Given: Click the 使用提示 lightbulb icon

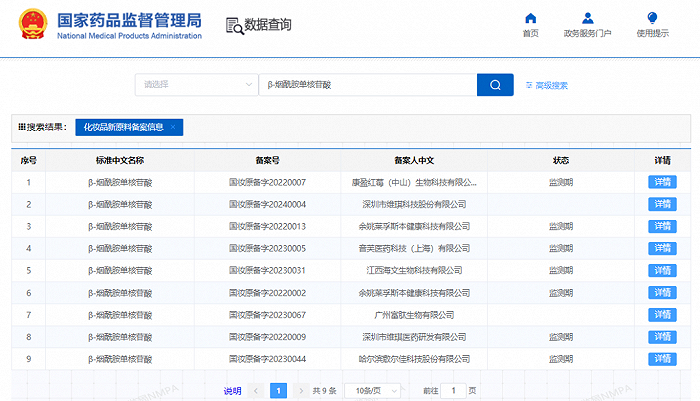Looking at the screenshot, I should coord(652,18).
